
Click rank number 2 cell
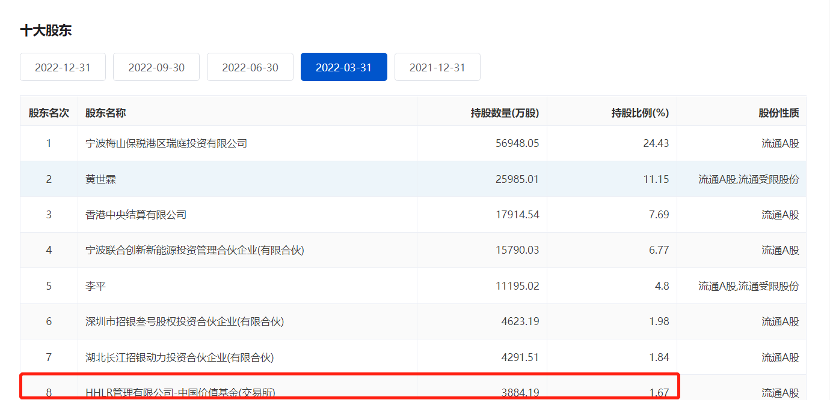click(x=49, y=179)
